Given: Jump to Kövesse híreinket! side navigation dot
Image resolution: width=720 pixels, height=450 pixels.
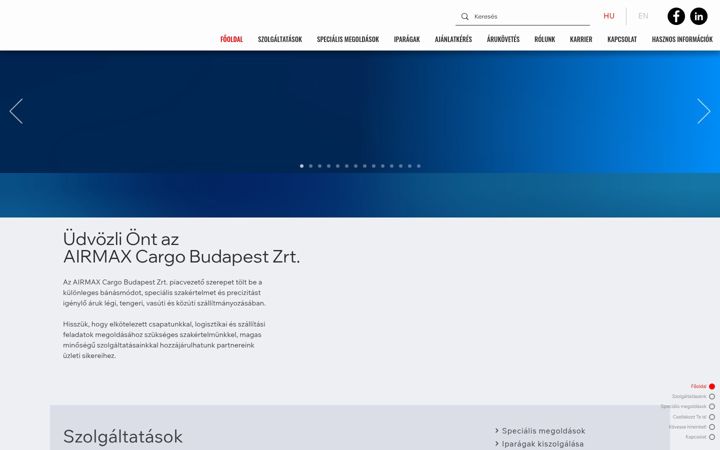Looking at the screenshot, I should tap(712, 427).
